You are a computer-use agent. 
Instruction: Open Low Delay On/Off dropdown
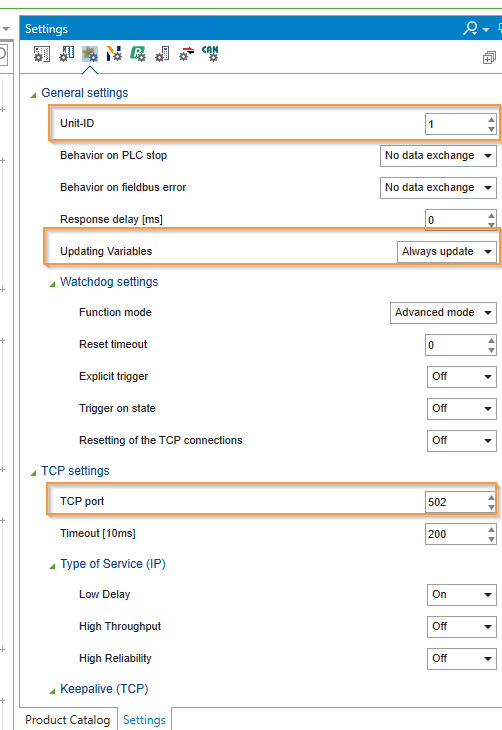461,595
